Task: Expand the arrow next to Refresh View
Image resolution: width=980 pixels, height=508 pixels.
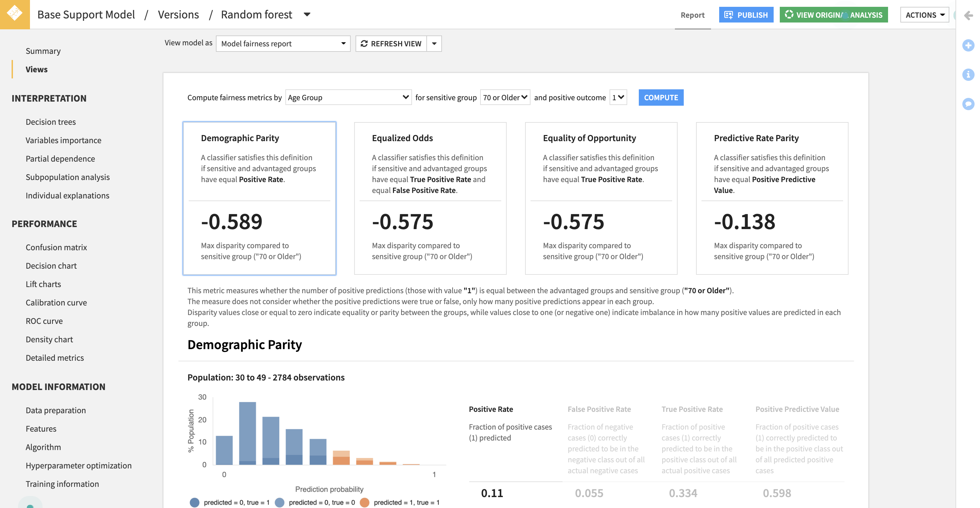Action: pos(434,44)
